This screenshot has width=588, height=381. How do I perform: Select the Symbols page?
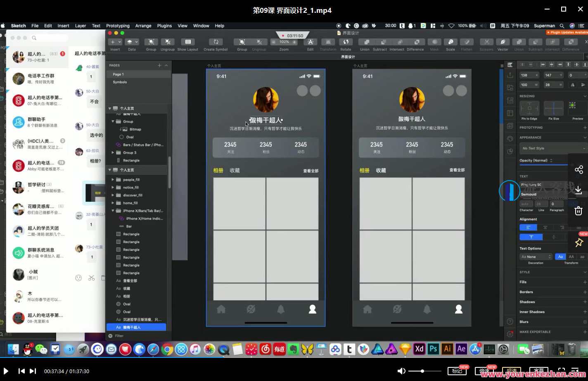[x=120, y=82]
